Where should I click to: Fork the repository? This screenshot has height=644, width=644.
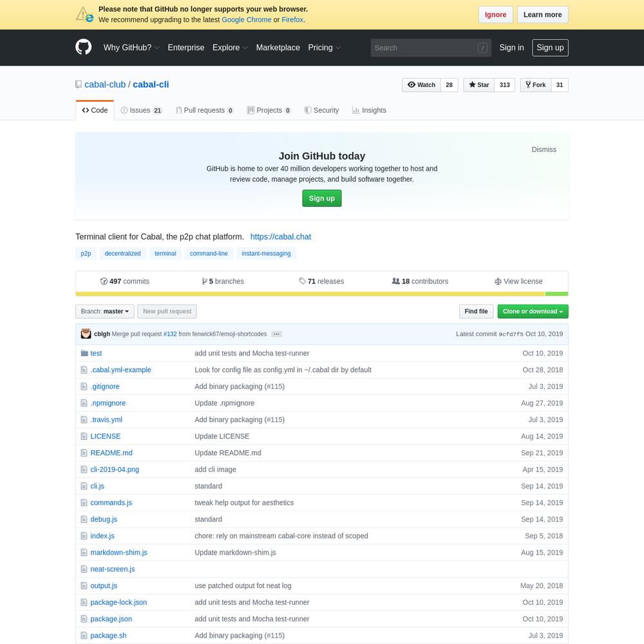tap(536, 85)
